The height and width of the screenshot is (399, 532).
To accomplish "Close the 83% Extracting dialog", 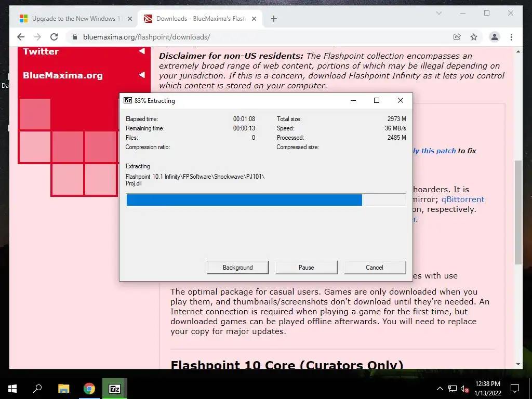I will coord(401,100).
